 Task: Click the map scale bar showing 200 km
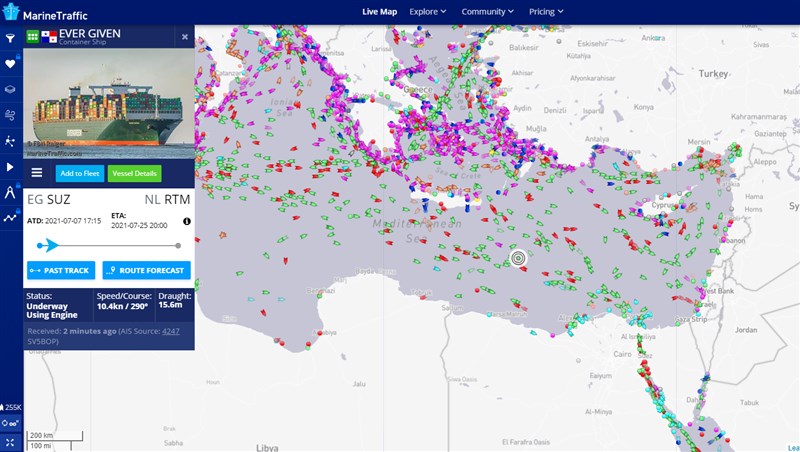pyautogui.click(x=55, y=435)
